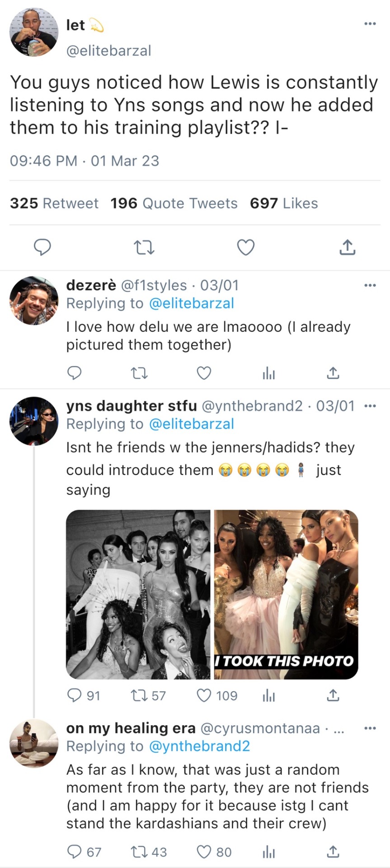Open the @elitebarzal mention in dezerè's reply
This screenshot has height=868, width=390.
191,303
